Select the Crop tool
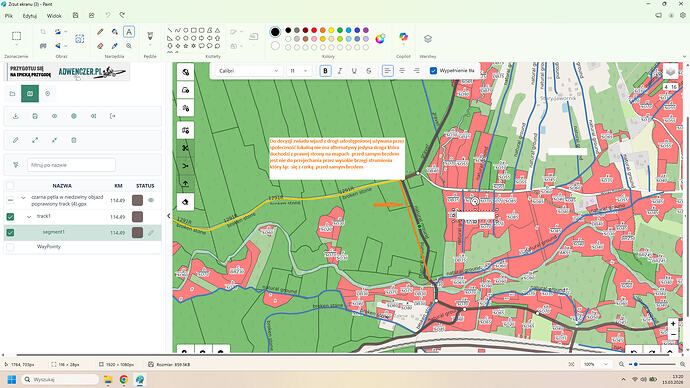The image size is (690, 388). pos(43,32)
